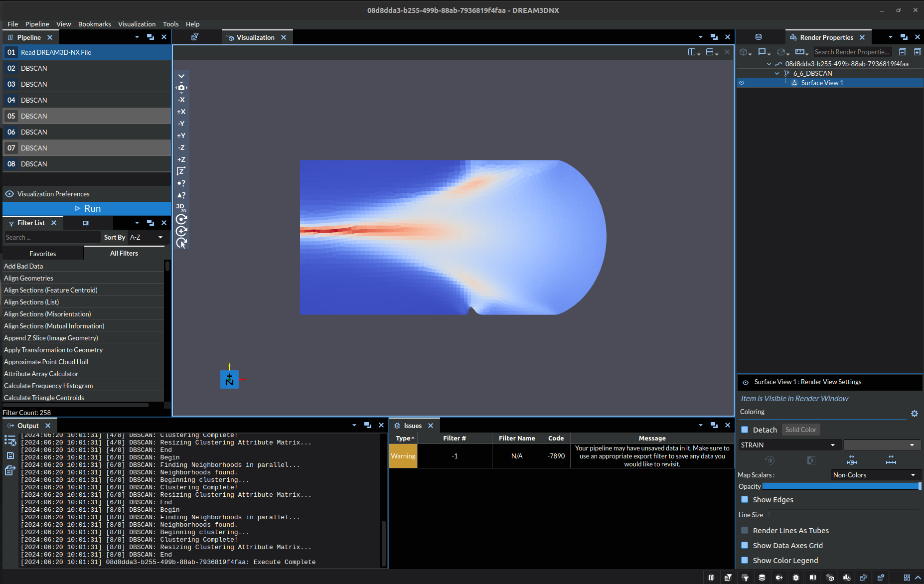The height and width of the screenshot is (584, 924).
Task: Select filter 01 Read DREAM3D-NX File
Action: [87, 52]
